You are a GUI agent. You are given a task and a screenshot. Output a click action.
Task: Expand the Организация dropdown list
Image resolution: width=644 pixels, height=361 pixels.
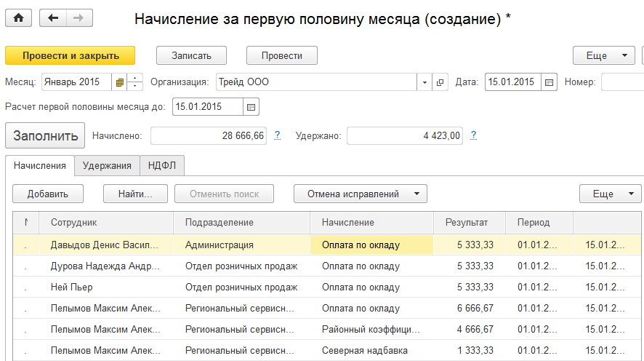425,82
